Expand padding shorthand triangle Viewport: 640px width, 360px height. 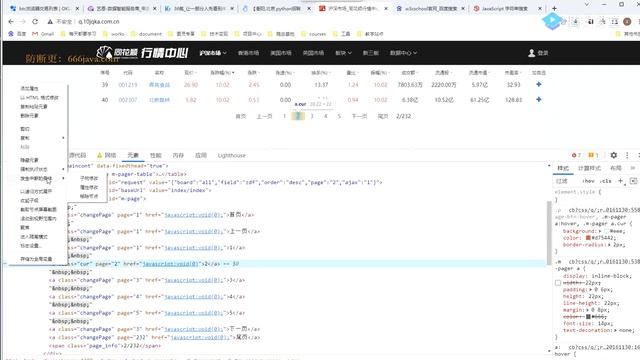[590, 289]
